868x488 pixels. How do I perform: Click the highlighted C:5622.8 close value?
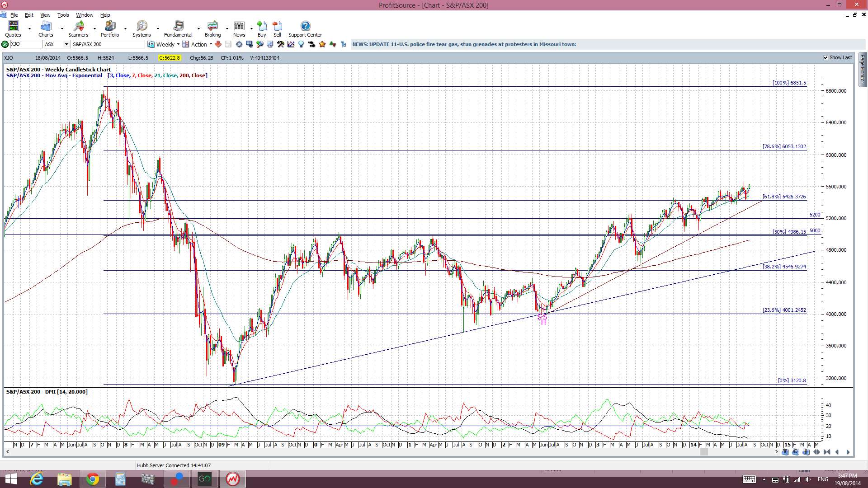[170, 58]
